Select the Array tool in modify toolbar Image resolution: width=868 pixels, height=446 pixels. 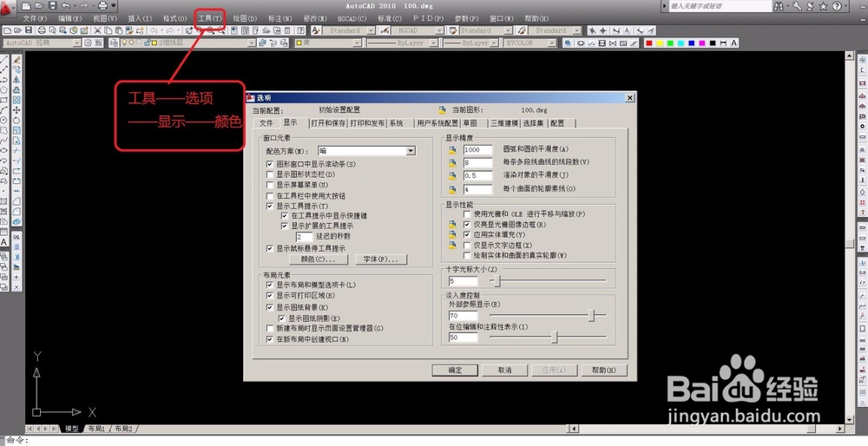click(x=16, y=100)
